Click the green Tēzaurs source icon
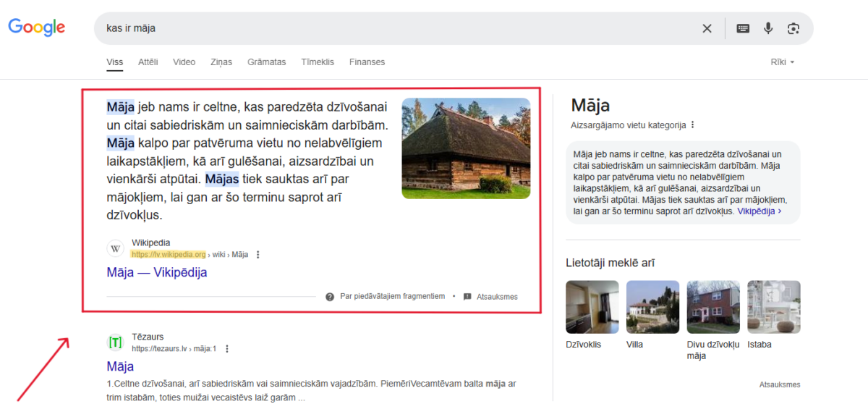Screen dimensions: 868x417 click(114, 342)
